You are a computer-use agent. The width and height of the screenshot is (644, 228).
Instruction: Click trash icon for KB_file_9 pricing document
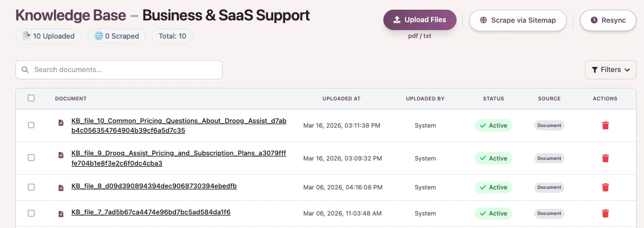pos(605,158)
